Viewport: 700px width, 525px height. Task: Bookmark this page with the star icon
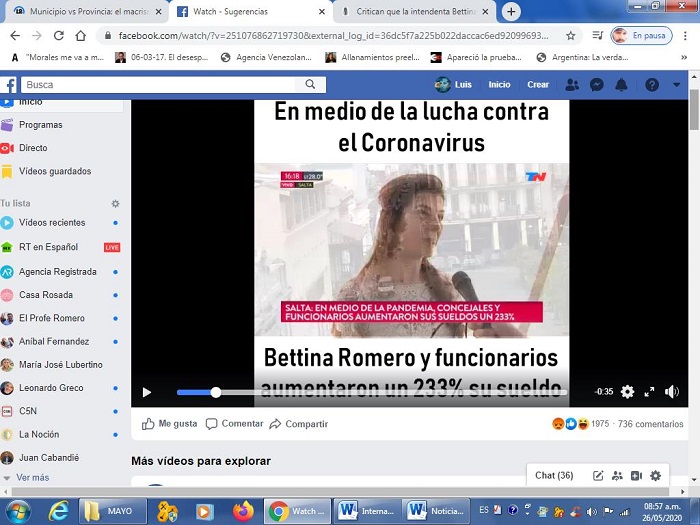tap(571, 36)
